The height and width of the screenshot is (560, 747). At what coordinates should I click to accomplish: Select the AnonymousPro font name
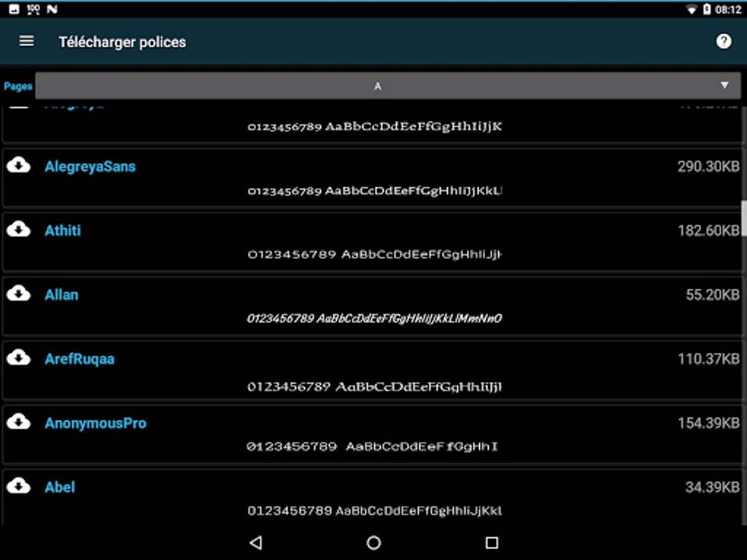[96, 424]
